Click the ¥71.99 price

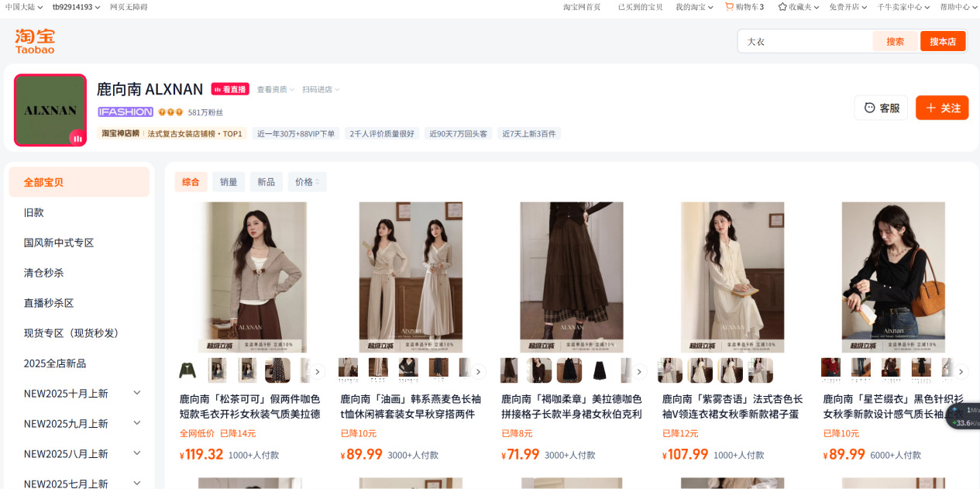(x=520, y=454)
